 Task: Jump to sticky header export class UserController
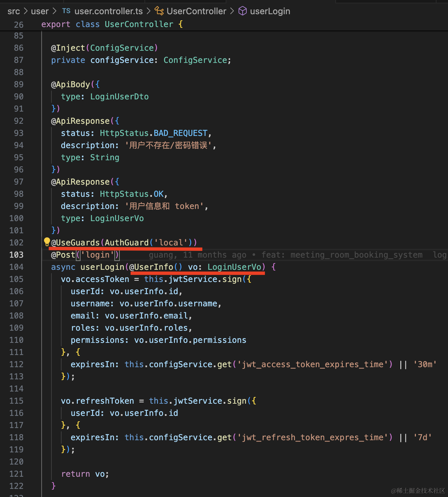(112, 24)
